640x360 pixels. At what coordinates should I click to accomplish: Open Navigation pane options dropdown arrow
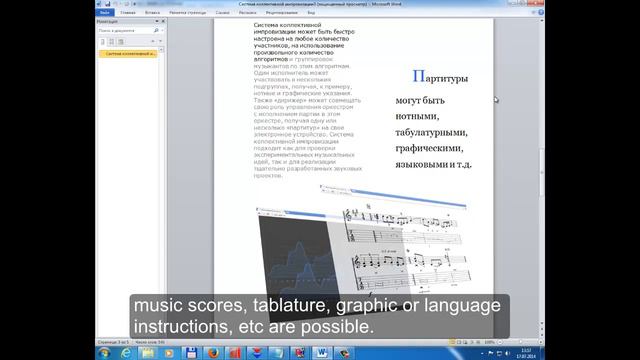coord(157,21)
